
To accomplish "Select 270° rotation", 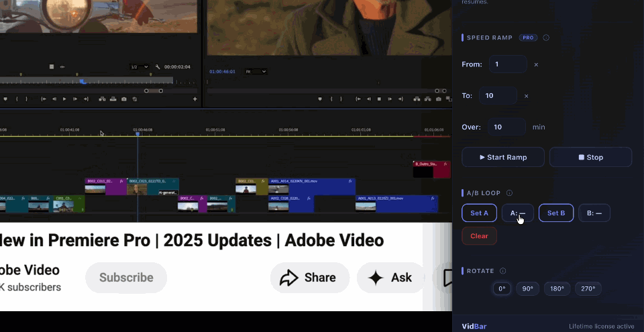I will click(588, 289).
